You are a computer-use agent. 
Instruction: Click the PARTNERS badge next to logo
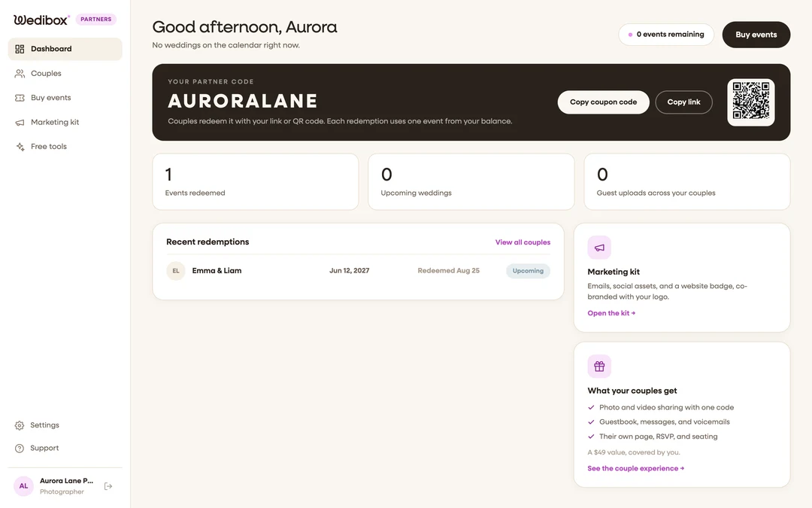click(95, 19)
